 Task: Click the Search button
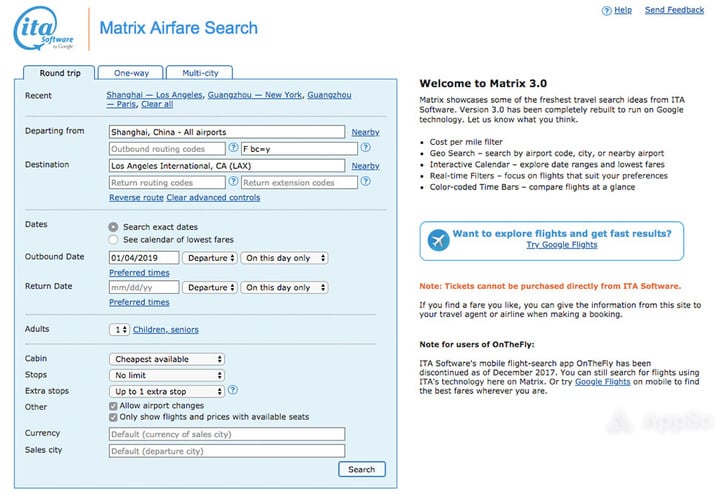coord(362,469)
